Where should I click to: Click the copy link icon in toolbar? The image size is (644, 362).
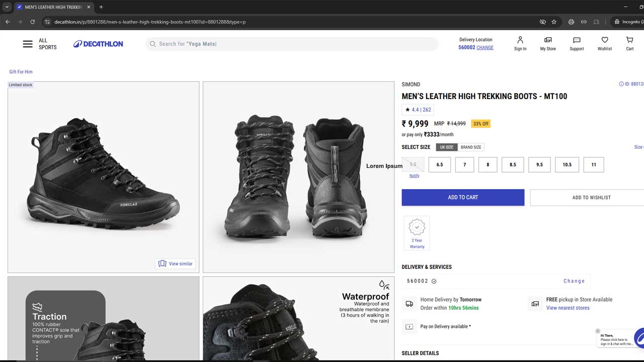pos(584,22)
